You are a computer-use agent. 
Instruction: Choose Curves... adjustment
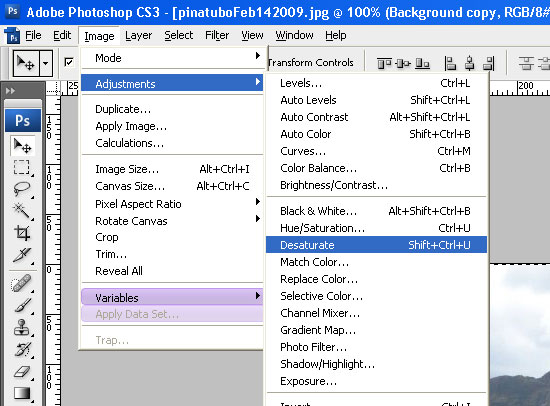click(x=376, y=151)
